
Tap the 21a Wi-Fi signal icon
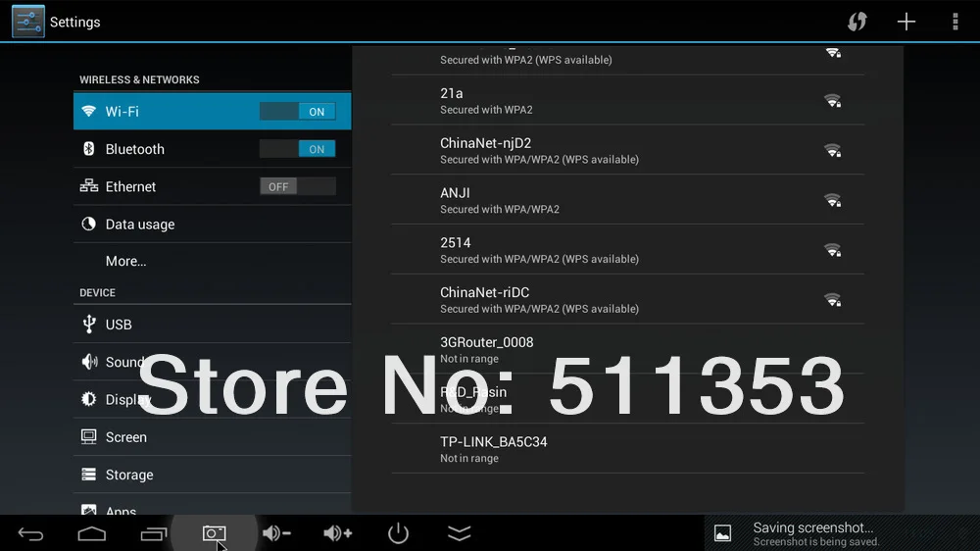832,101
